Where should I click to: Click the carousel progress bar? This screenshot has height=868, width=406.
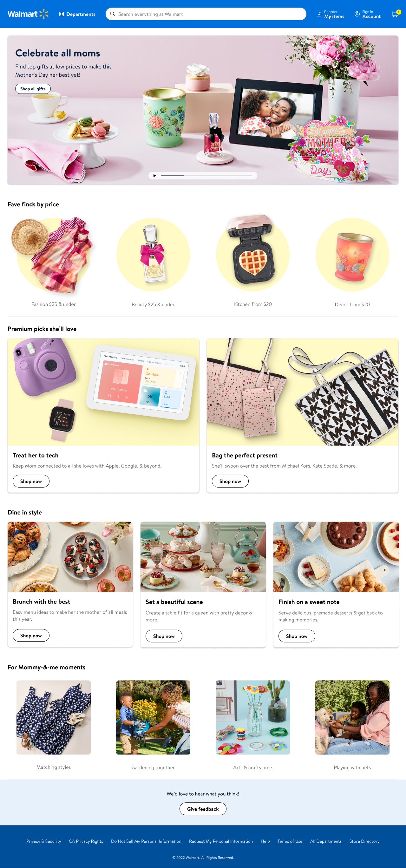click(207, 176)
